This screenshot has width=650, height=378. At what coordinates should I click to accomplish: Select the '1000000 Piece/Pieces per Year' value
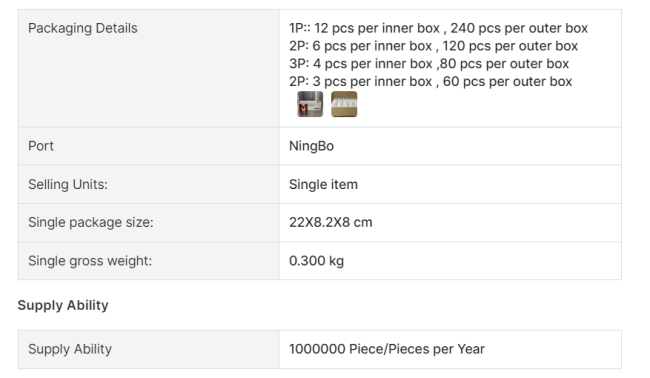click(387, 349)
